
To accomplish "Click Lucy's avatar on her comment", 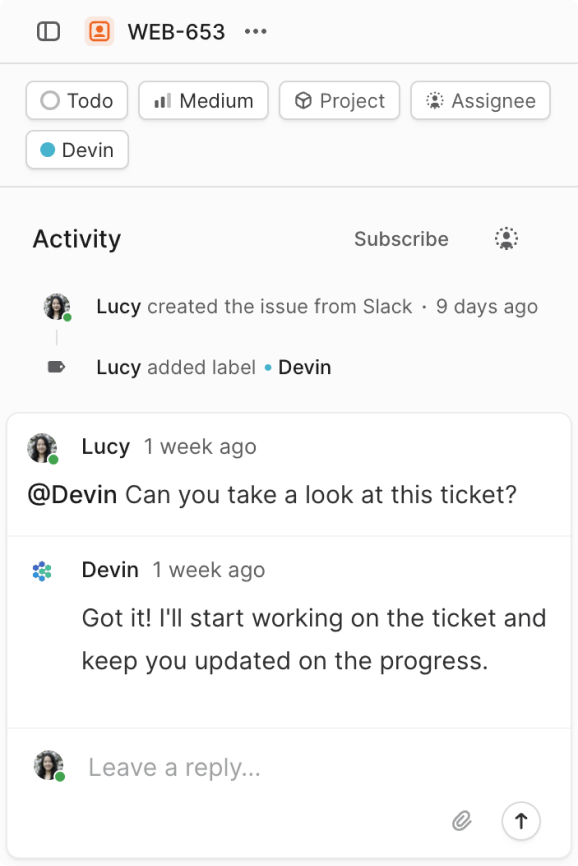I will [41, 447].
